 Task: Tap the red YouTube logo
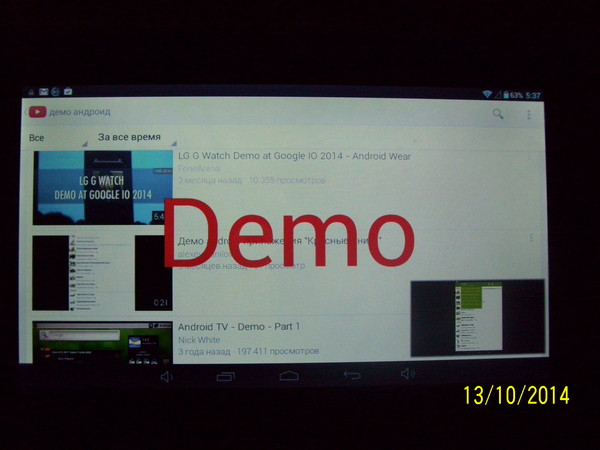(37, 112)
